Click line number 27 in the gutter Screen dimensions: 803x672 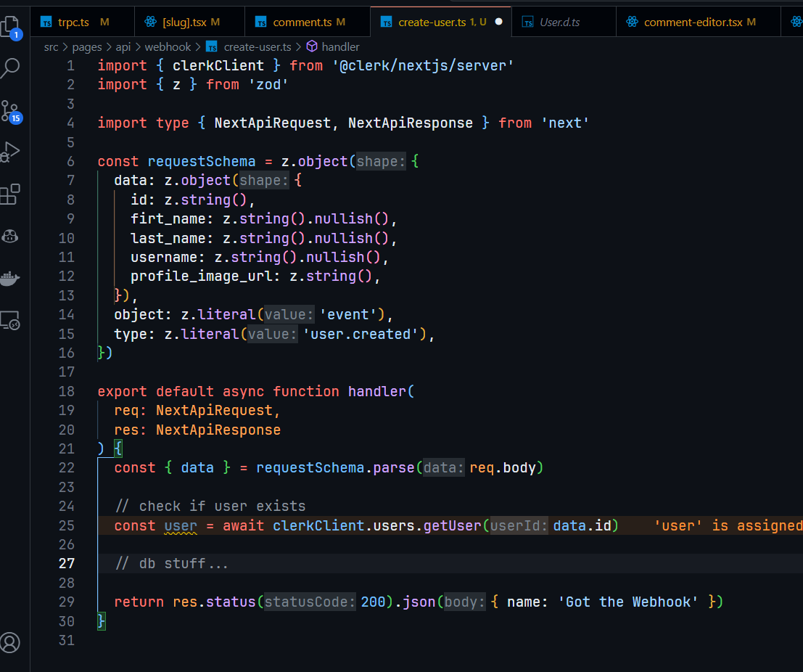tap(67, 564)
